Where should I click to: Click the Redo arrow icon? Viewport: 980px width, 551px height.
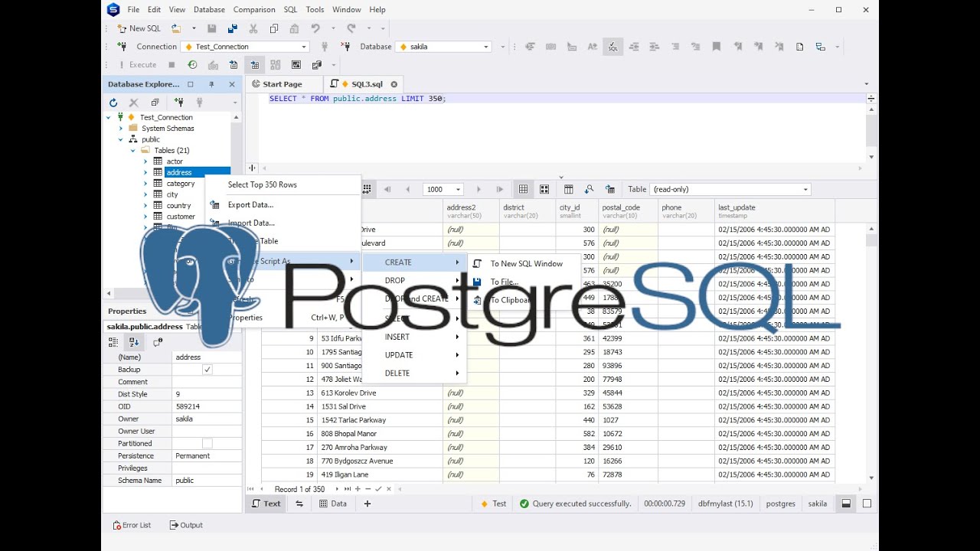pos(351,28)
